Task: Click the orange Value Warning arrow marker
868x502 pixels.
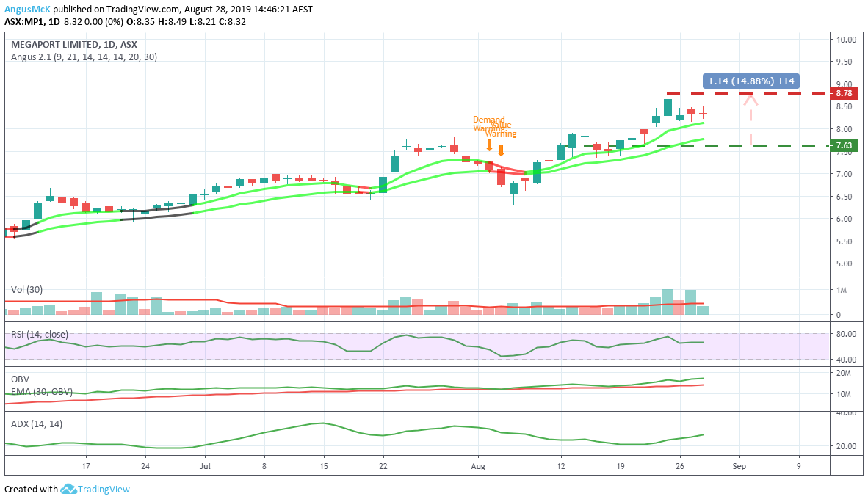Action: [501, 150]
